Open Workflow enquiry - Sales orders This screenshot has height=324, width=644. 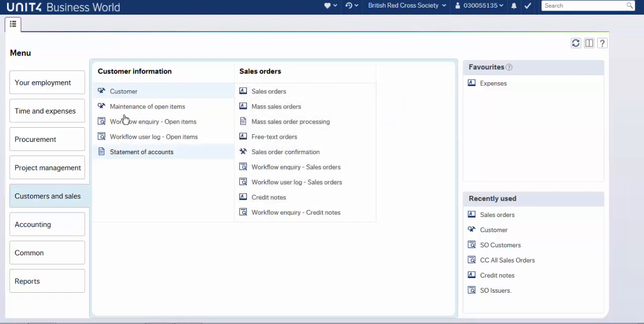click(296, 167)
